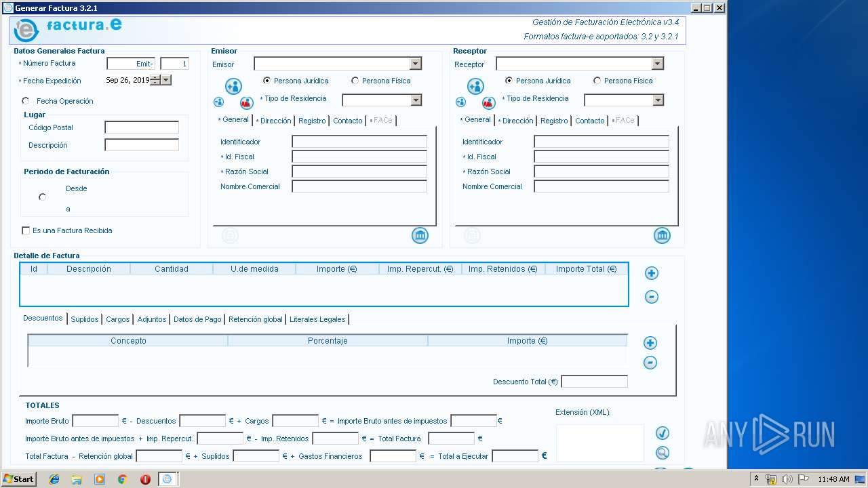Expand Receptor Tipo de Residencia dropdown
Screen dimensions: 868x488
pos(658,100)
